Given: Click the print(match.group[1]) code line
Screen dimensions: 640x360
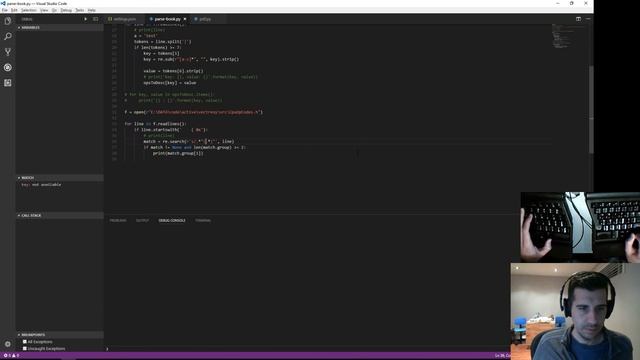Looking at the screenshot, I should pos(178,153).
